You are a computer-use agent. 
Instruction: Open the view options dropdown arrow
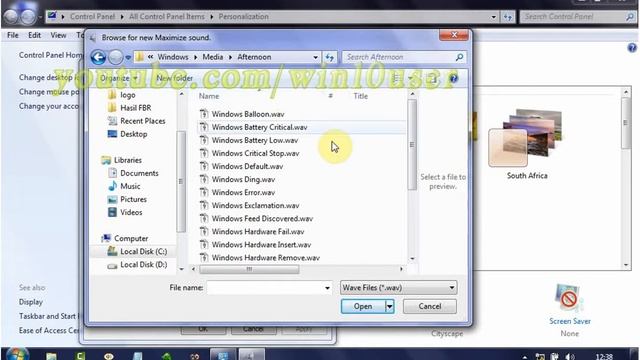click(x=410, y=78)
